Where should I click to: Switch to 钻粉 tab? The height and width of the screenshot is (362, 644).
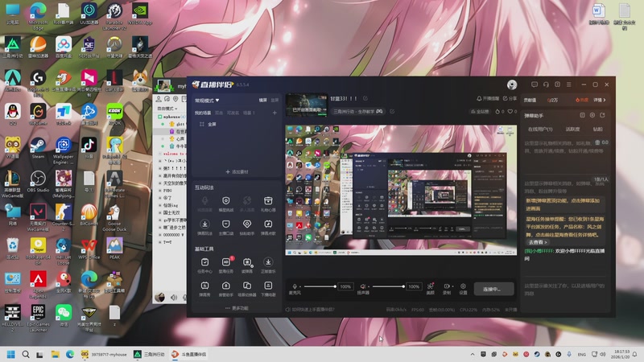[x=597, y=130]
